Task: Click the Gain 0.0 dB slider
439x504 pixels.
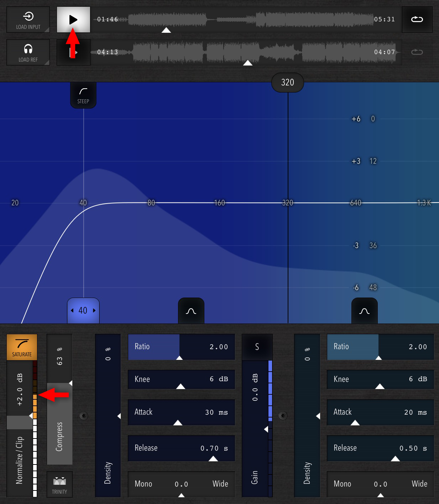Action: (255, 429)
